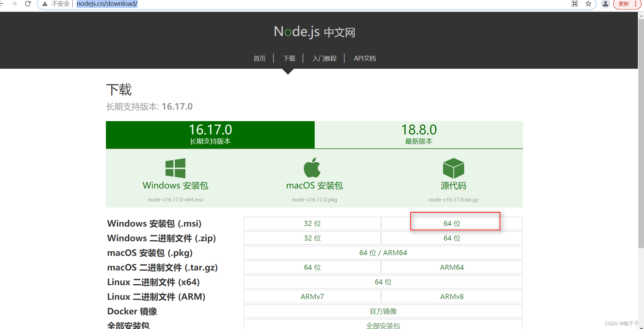The image size is (644, 329).
Task: Click the browser forward arrow
Action: click(14, 4)
